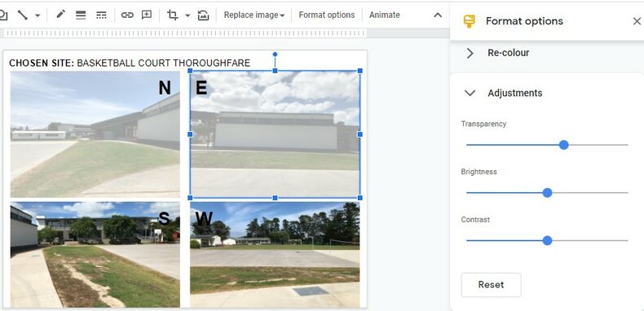Select the South (S) photo
This screenshot has width=644, height=311.
coord(95,254)
